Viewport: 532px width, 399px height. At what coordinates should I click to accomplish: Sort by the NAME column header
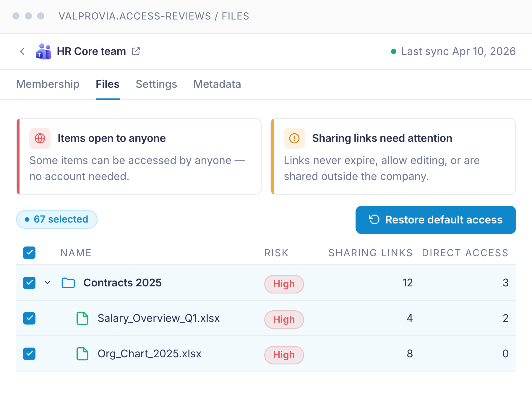76,253
